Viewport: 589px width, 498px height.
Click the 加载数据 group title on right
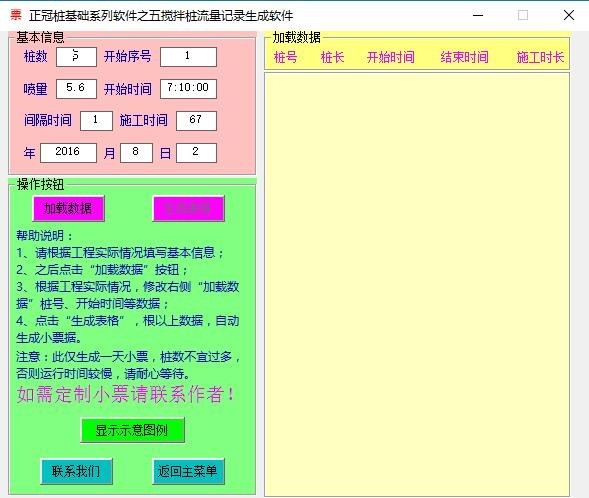[x=296, y=38]
